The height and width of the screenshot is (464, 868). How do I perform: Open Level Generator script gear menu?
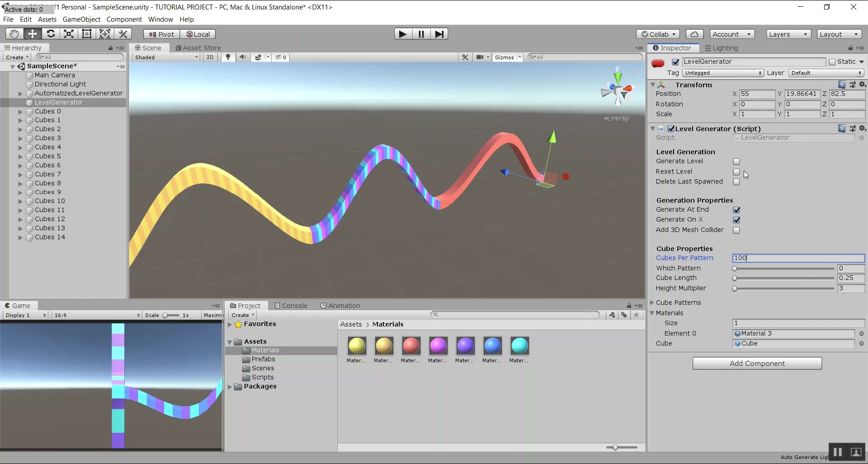point(862,128)
